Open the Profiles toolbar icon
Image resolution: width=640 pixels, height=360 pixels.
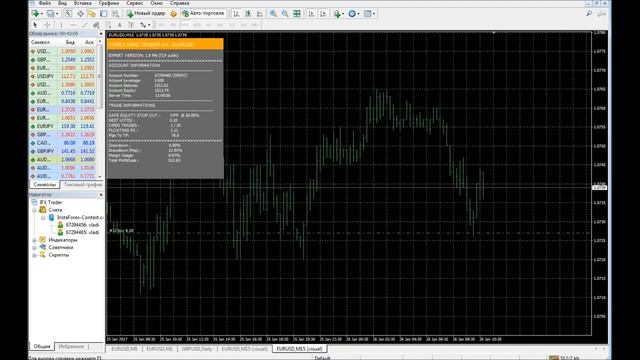50,13
